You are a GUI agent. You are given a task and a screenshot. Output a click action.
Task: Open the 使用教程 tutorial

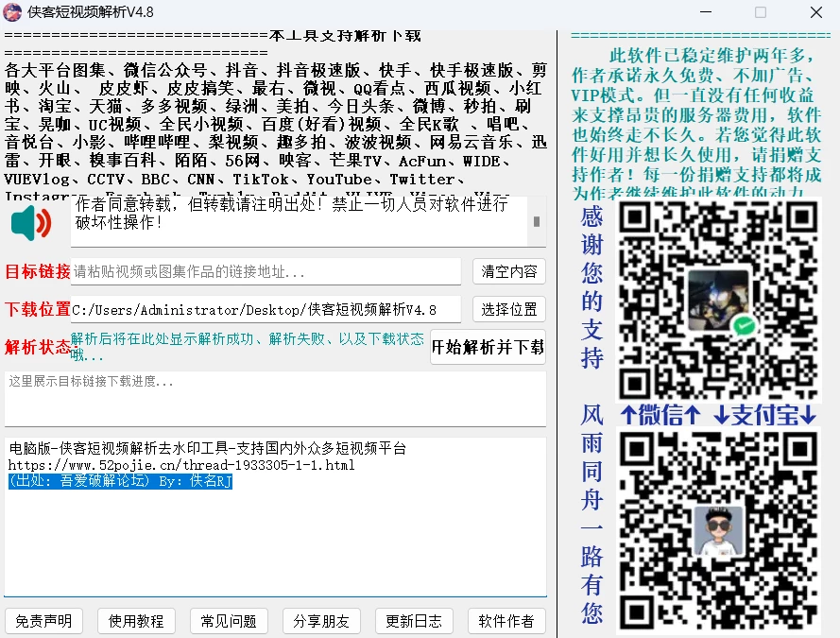[x=136, y=621]
